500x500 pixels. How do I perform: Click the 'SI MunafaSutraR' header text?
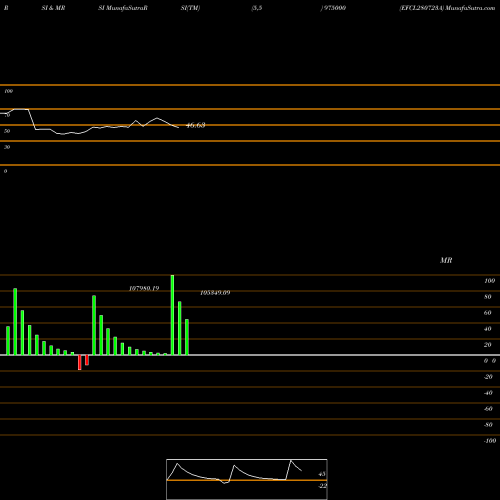(x=123, y=8)
